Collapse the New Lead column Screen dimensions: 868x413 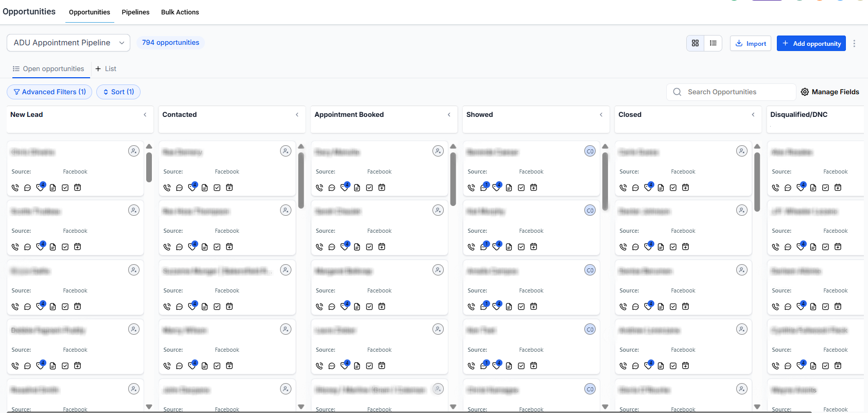(145, 115)
